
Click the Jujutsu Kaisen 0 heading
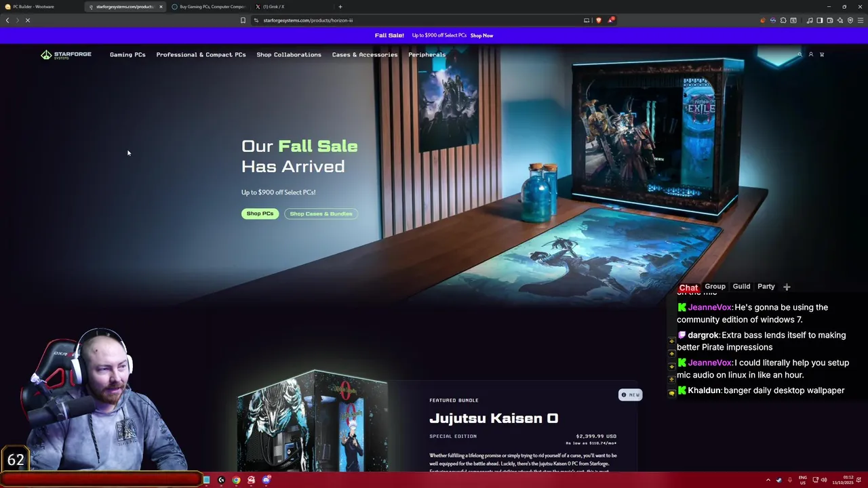coord(494,418)
